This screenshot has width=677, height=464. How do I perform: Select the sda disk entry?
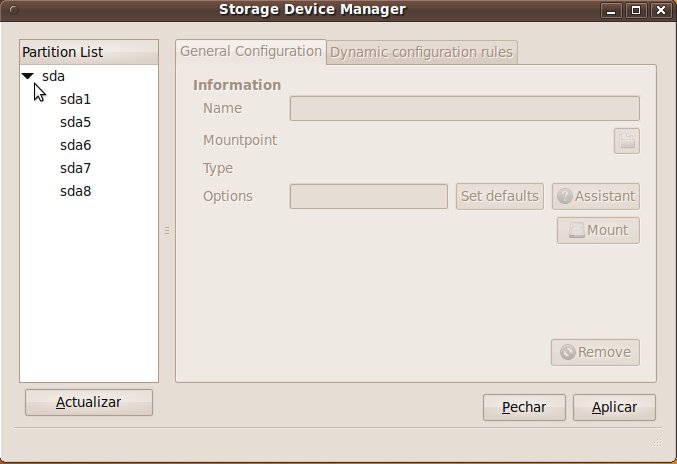53,76
